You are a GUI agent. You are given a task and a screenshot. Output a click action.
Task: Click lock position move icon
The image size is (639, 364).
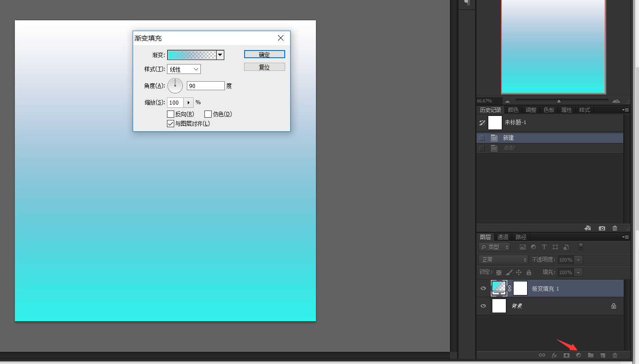[519, 272]
